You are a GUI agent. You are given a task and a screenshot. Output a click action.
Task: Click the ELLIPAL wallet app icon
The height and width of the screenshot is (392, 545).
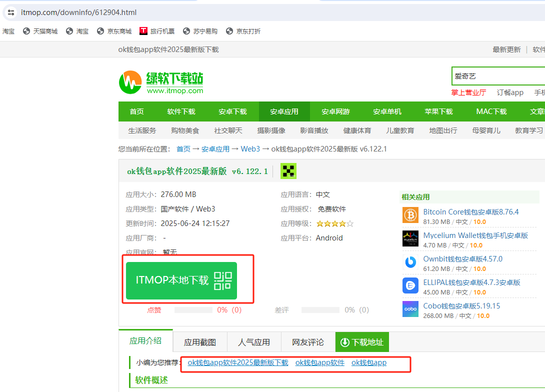point(410,285)
